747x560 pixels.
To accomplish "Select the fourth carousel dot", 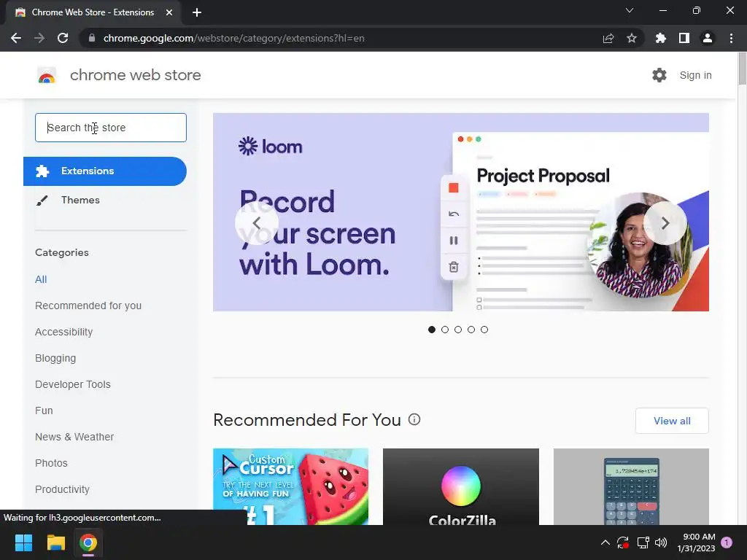I will (471, 330).
